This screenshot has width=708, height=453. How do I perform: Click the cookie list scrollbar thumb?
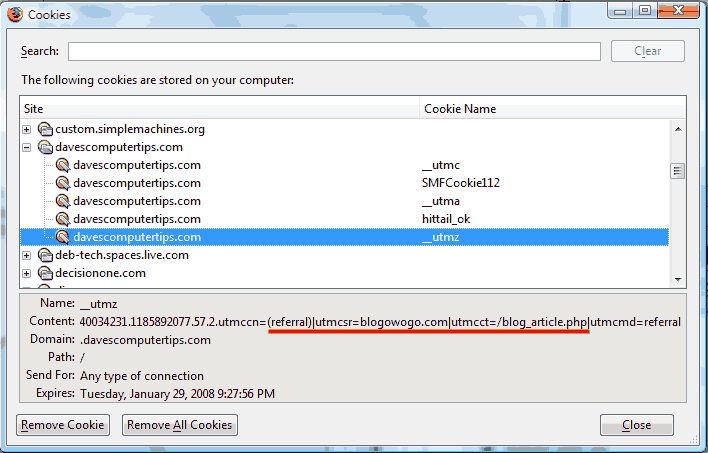[678, 171]
